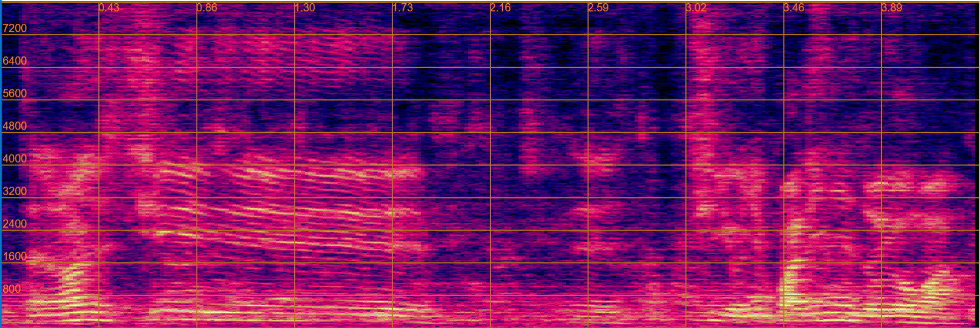
Task: Select the 4800 frequency label
Action: [15, 126]
